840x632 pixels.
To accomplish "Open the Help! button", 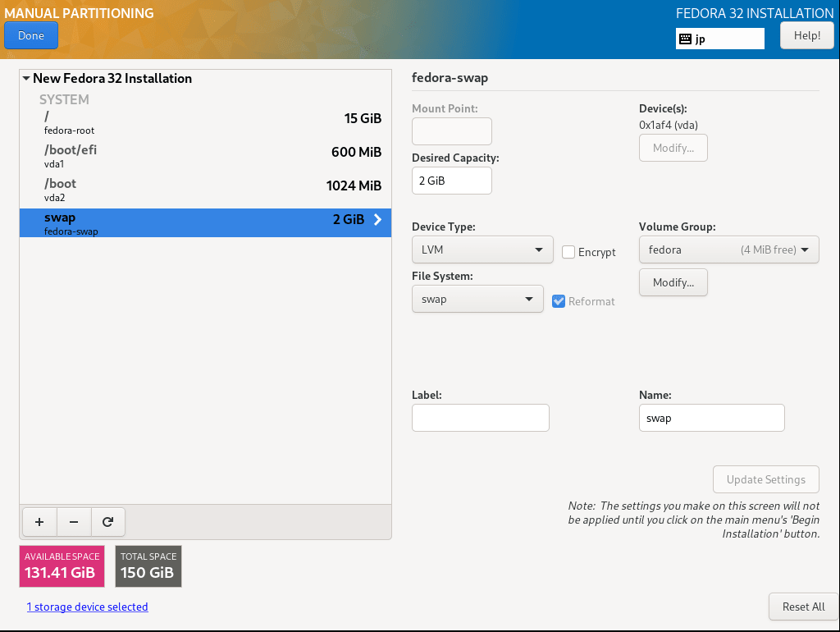I will (x=807, y=35).
